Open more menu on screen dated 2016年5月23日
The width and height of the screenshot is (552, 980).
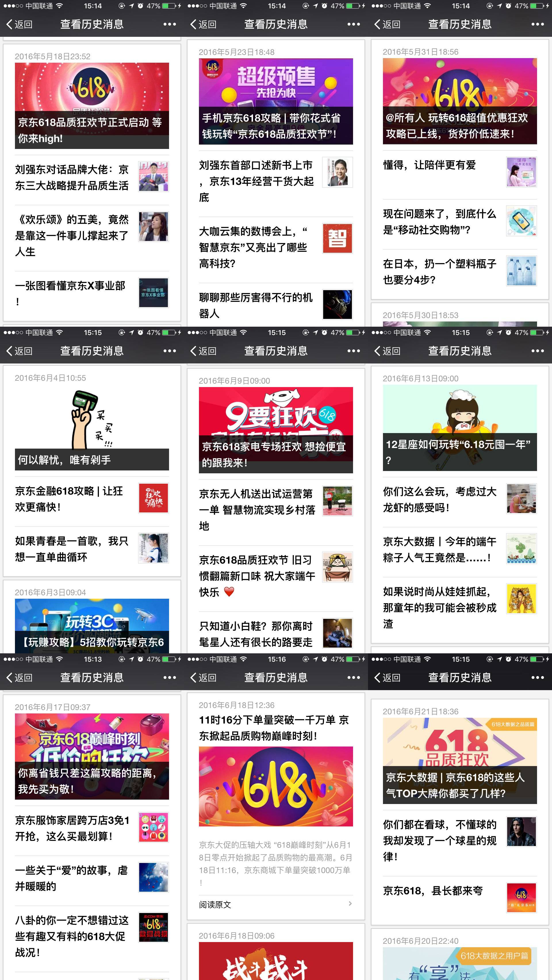(353, 24)
